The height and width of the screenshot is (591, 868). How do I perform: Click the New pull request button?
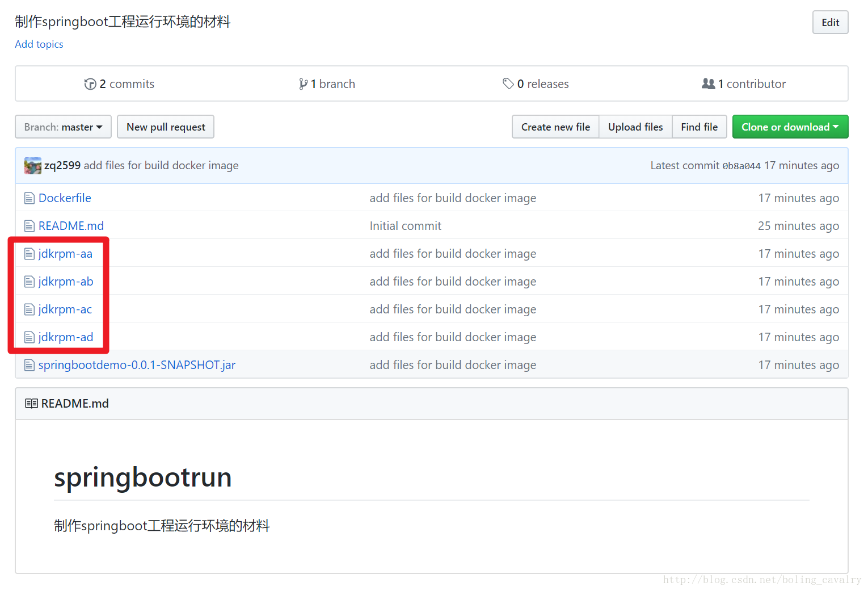166,127
